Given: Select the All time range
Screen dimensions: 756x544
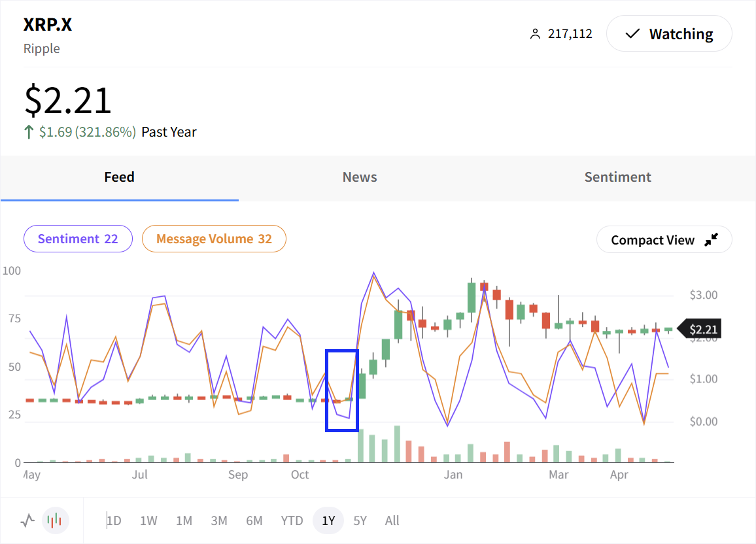Looking at the screenshot, I should tap(392, 520).
